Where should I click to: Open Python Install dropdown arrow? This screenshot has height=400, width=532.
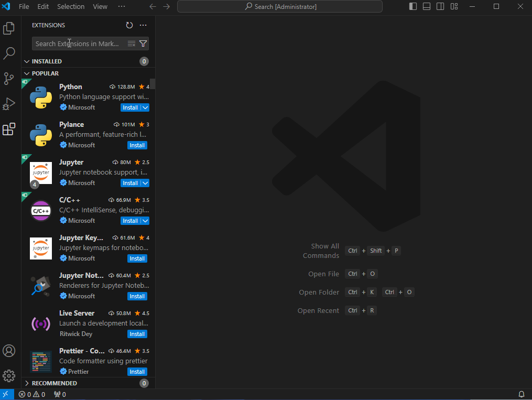click(145, 107)
